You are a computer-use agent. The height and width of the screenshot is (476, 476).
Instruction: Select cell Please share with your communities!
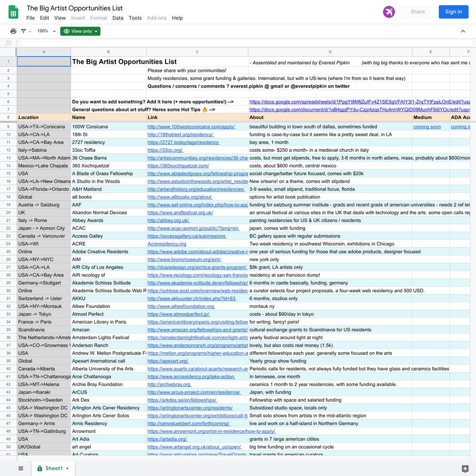pos(197,70)
